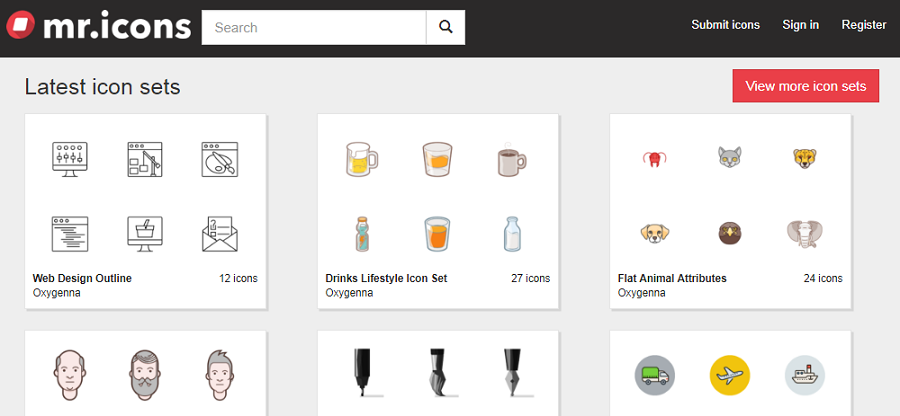Click the shopping basket monitor icon
The height and width of the screenshot is (416, 900).
[144, 234]
